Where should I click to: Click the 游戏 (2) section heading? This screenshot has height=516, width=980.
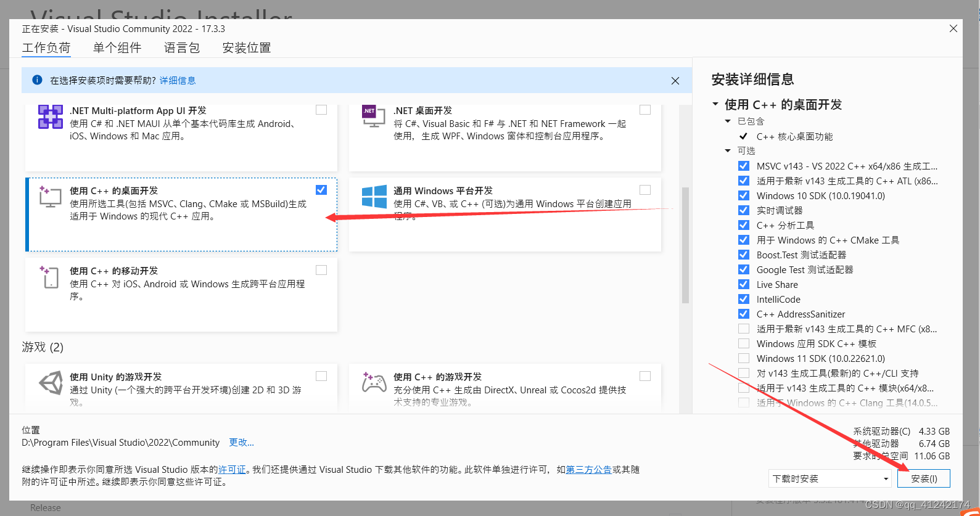tap(43, 347)
